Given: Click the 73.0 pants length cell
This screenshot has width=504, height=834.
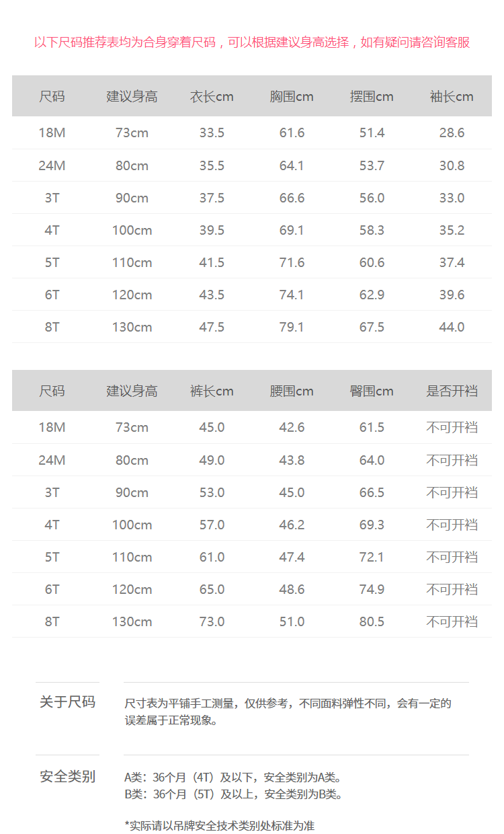Looking at the screenshot, I should [x=212, y=621].
